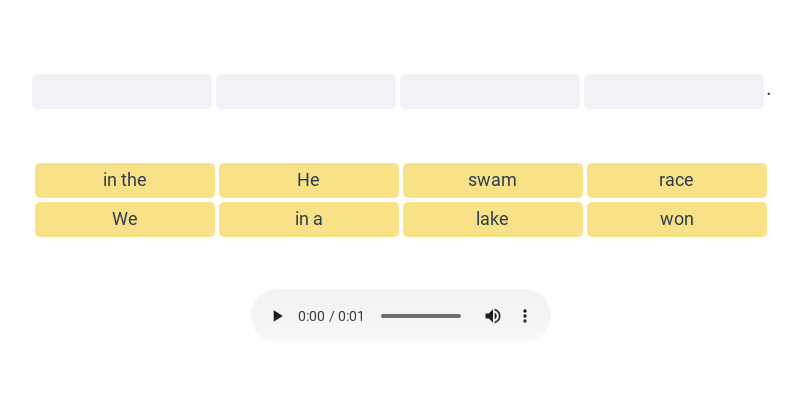Select the "won" word tile
The image size is (800, 400).
click(x=676, y=219)
